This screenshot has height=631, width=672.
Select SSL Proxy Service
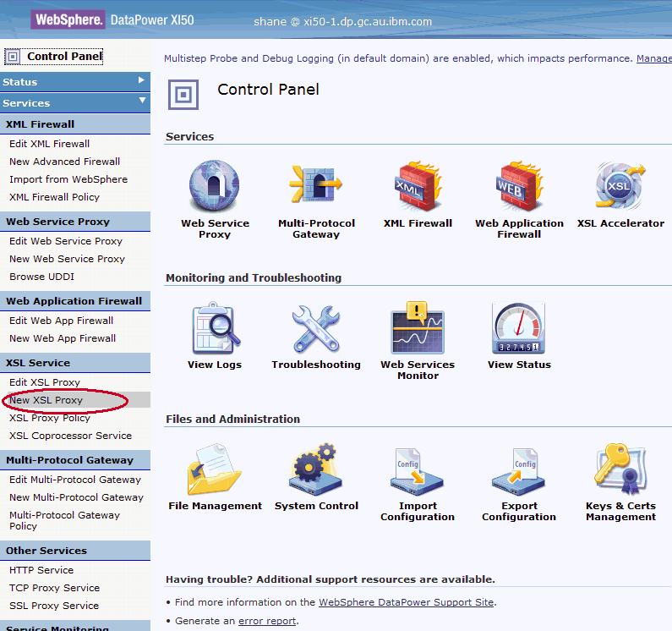pyautogui.click(x=54, y=606)
